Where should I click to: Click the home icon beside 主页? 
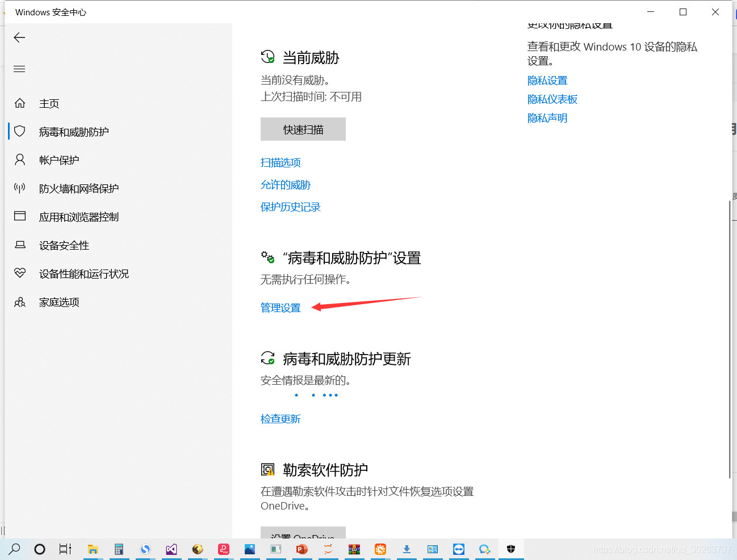pyautogui.click(x=20, y=103)
